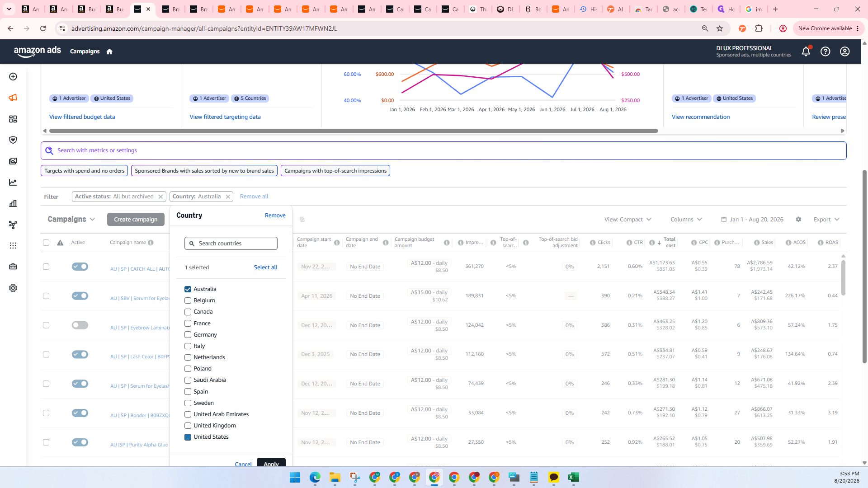Open the bar chart reports icon in sidebar

pos(13,203)
